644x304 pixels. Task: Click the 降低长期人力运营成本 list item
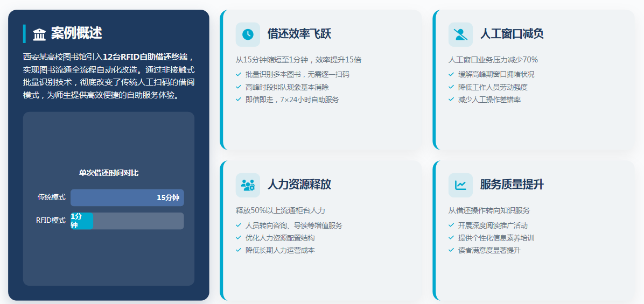(x=279, y=250)
